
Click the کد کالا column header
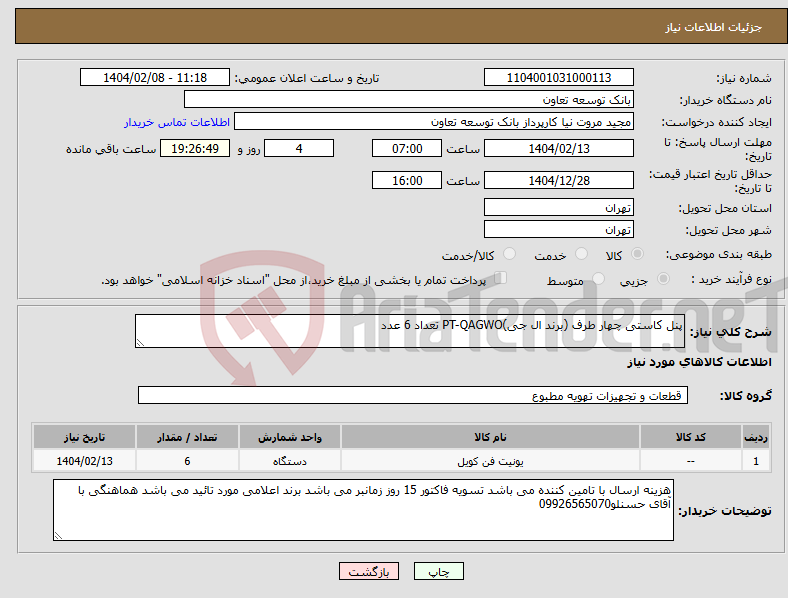click(691, 437)
